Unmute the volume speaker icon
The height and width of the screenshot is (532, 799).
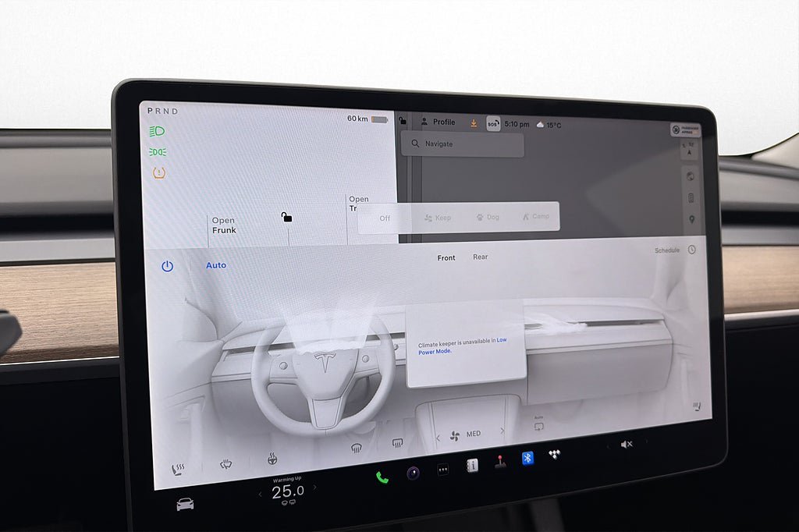pos(626,444)
